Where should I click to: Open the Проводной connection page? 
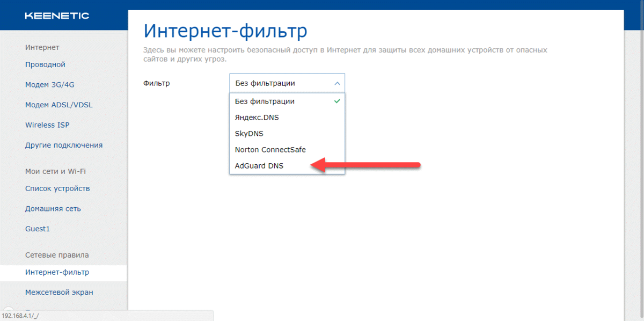pos(45,64)
